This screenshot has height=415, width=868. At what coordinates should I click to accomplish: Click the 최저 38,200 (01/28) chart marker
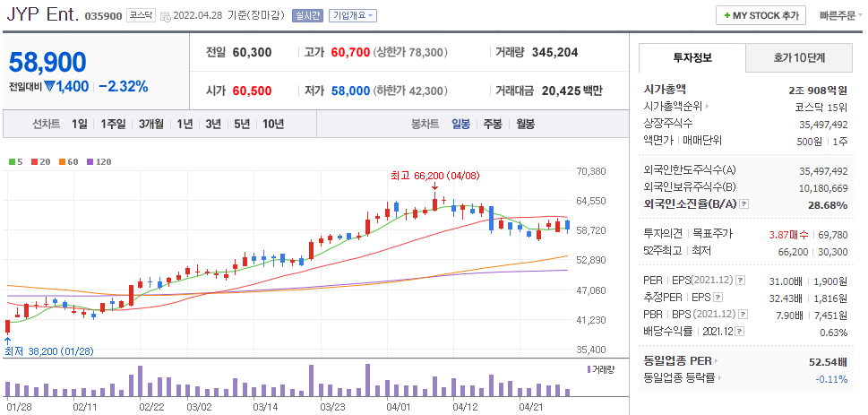[49, 351]
